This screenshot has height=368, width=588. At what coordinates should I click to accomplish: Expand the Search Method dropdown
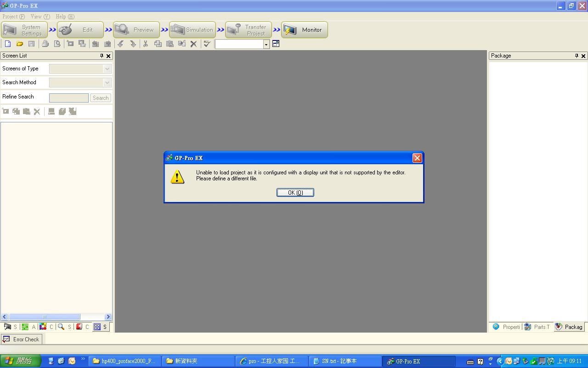(x=107, y=82)
